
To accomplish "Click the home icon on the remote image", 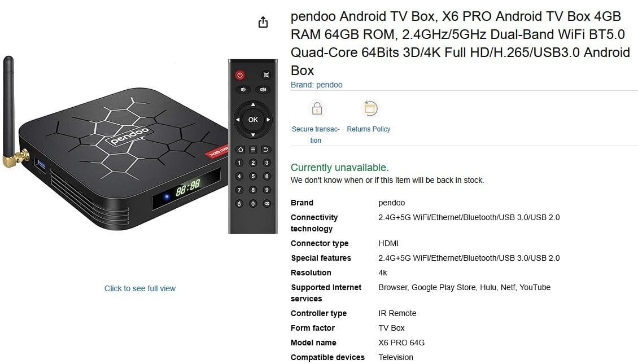I will pos(240,149).
